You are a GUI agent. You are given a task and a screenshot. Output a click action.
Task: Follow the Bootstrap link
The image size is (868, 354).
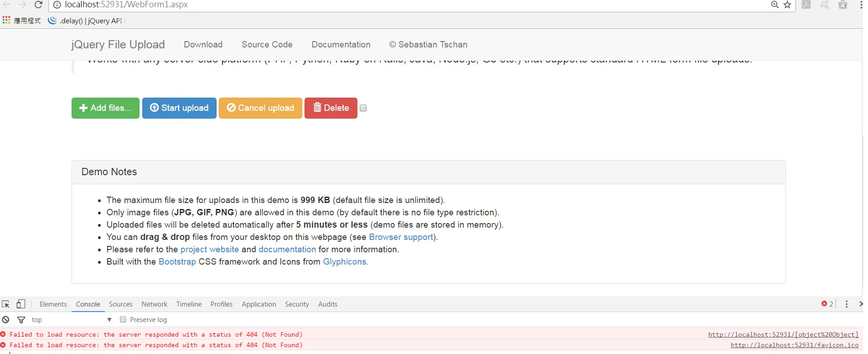pos(177,262)
